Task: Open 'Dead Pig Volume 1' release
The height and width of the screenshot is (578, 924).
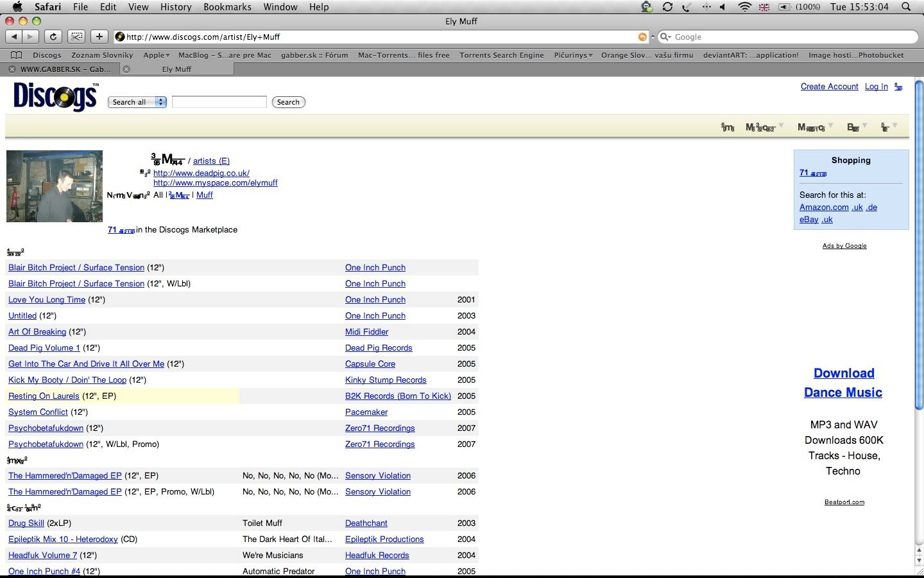Action: (44, 348)
